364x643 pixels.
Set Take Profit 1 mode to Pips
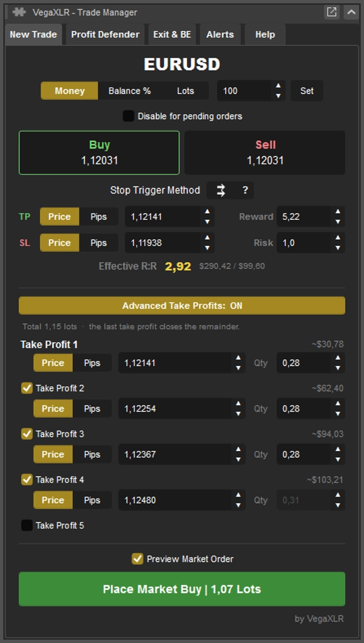point(92,363)
